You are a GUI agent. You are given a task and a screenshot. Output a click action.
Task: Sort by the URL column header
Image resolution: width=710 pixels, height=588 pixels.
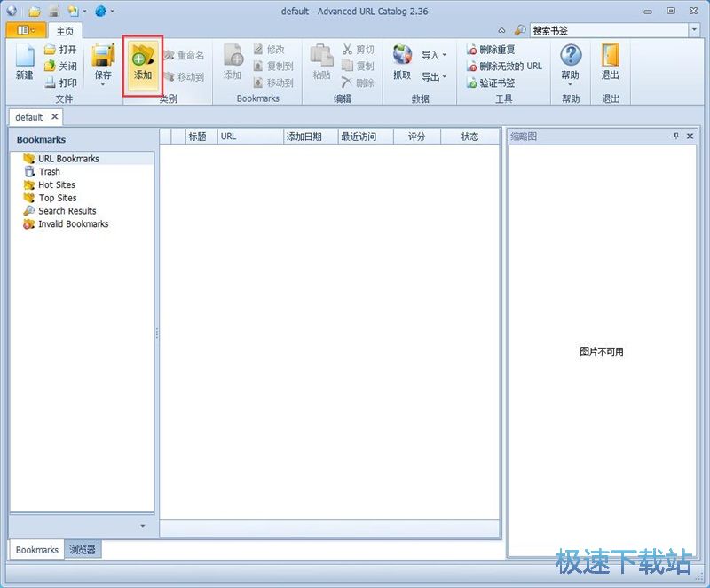click(250, 137)
